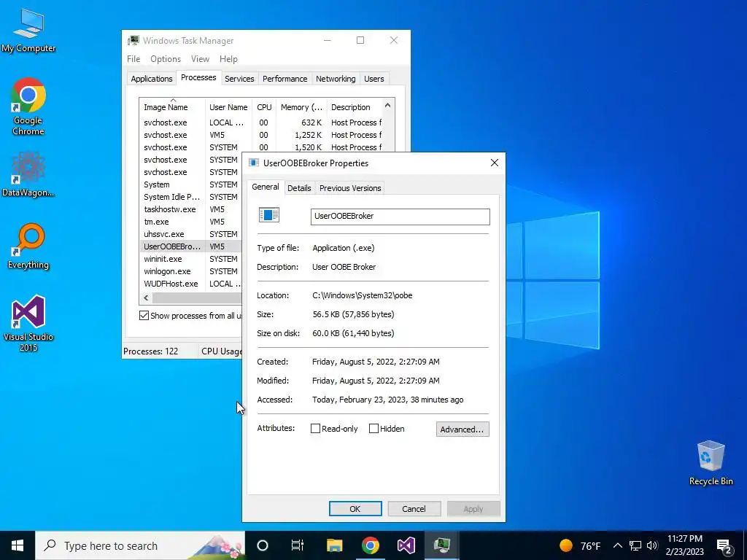Open the Details tab in Properties
This screenshot has height=560, width=747.
pyautogui.click(x=299, y=188)
